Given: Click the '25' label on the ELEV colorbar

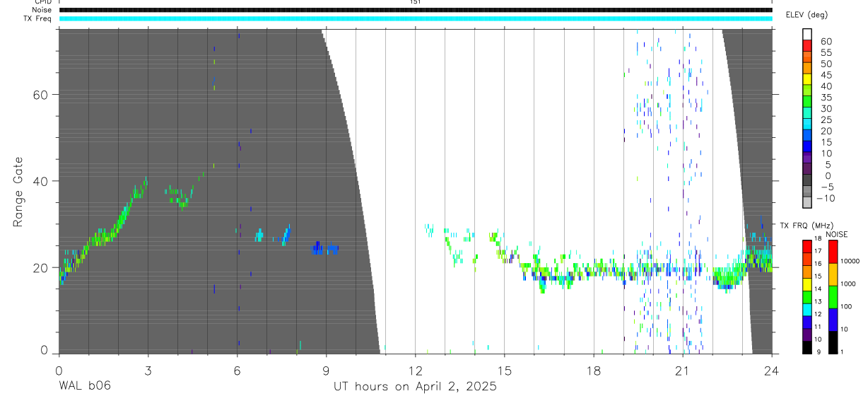Looking at the screenshot, I should 826,120.
